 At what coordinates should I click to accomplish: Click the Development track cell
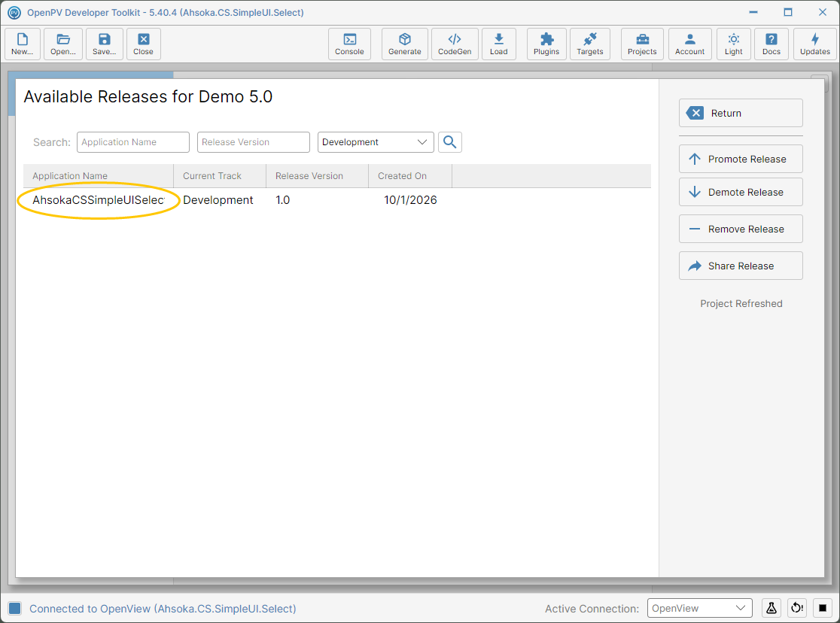pyautogui.click(x=218, y=200)
